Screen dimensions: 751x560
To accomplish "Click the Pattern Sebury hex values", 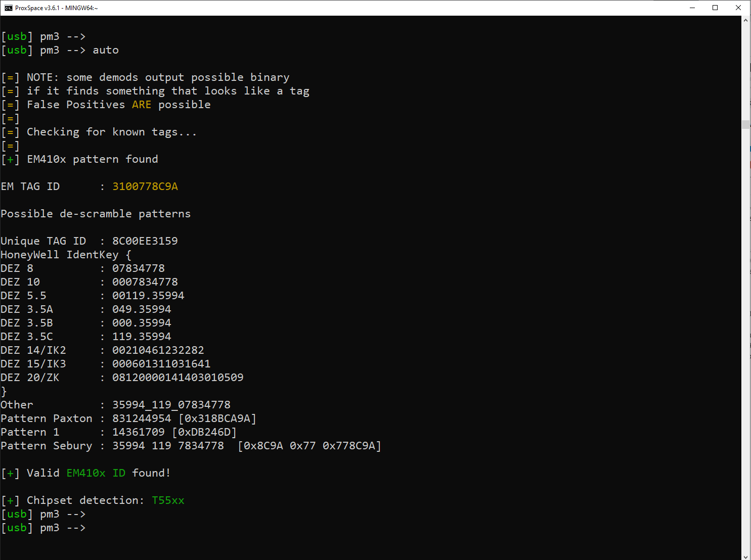I will [x=310, y=446].
